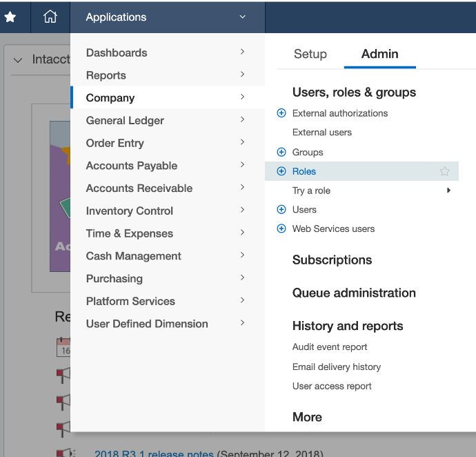Screen dimensions: 476x457
Task: Click the Users, roles & groups heading
Action: click(x=354, y=93)
